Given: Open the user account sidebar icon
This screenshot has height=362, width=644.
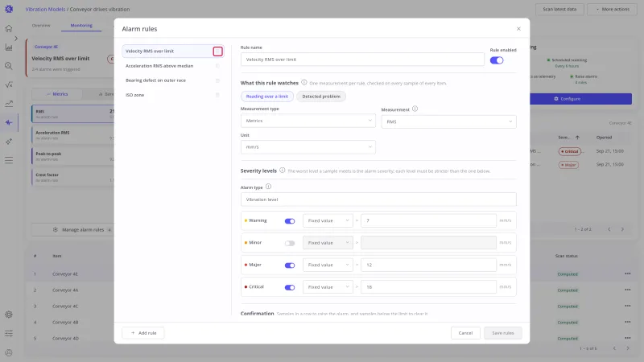Looking at the screenshot, I should 9,352.
